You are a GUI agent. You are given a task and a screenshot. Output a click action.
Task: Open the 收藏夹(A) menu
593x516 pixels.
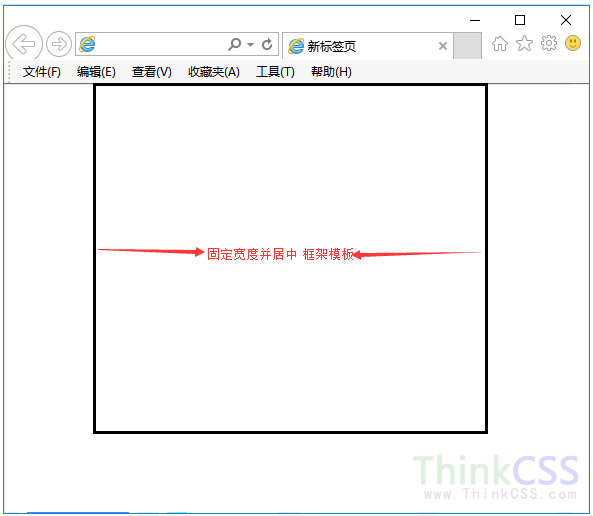pos(214,71)
